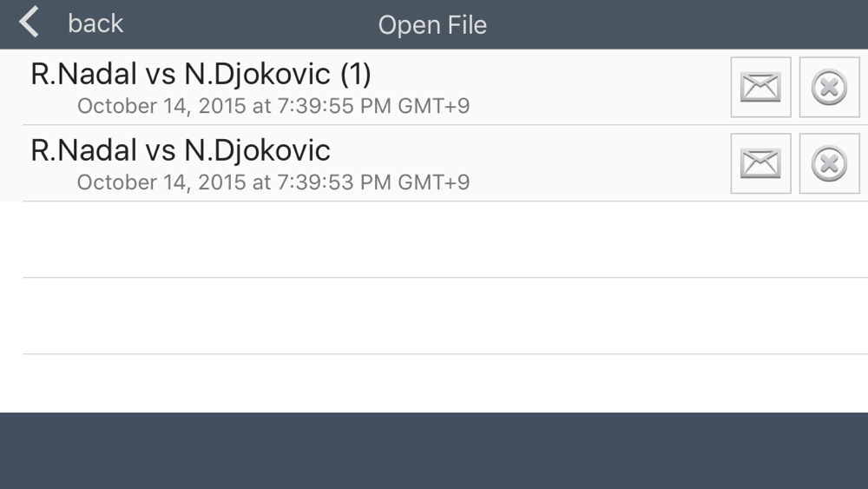
Task: Click the 'Open File' header title
Action: 432,25
